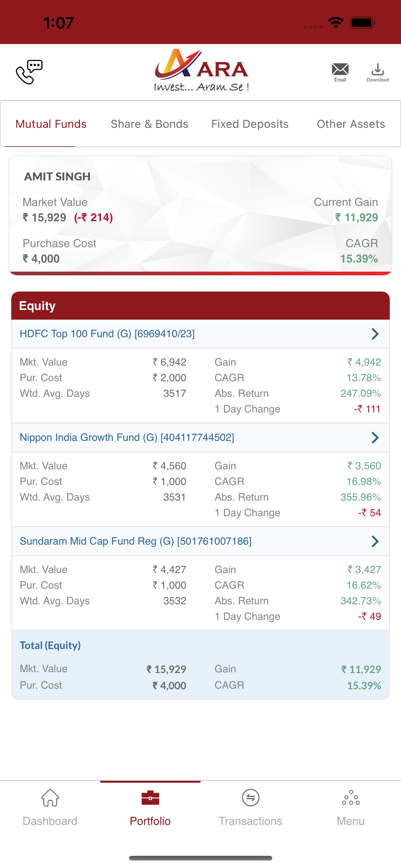Check the Wi-Fi status icon
Screen dimensions: 401x868
(x=336, y=22)
